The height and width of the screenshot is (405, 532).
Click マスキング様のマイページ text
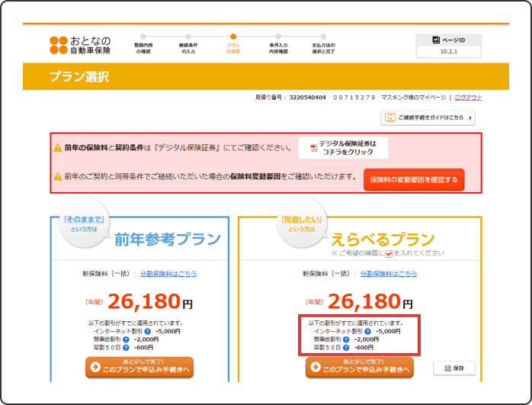click(x=414, y=98)
